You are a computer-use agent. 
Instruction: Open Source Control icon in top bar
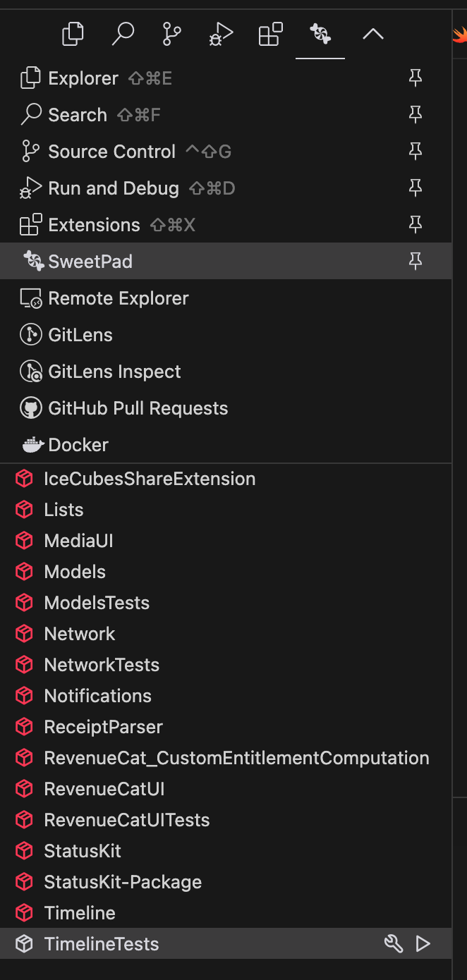171,34
